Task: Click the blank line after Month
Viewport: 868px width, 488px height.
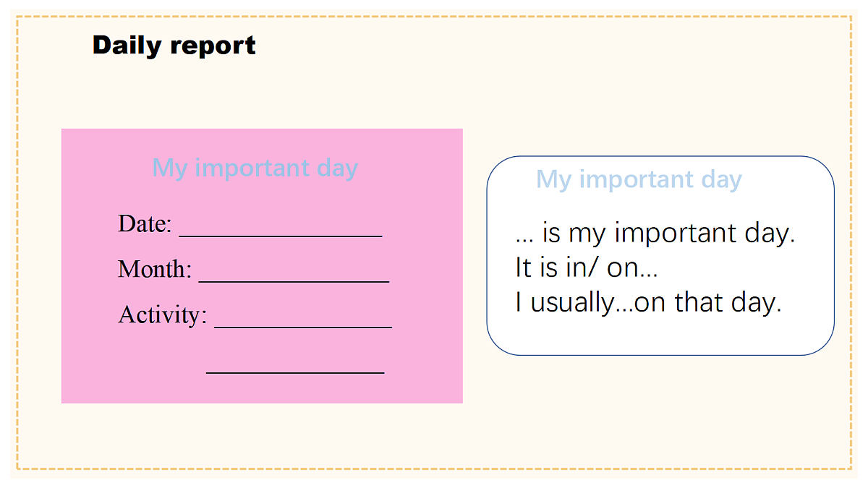Action: pos(294,281)
